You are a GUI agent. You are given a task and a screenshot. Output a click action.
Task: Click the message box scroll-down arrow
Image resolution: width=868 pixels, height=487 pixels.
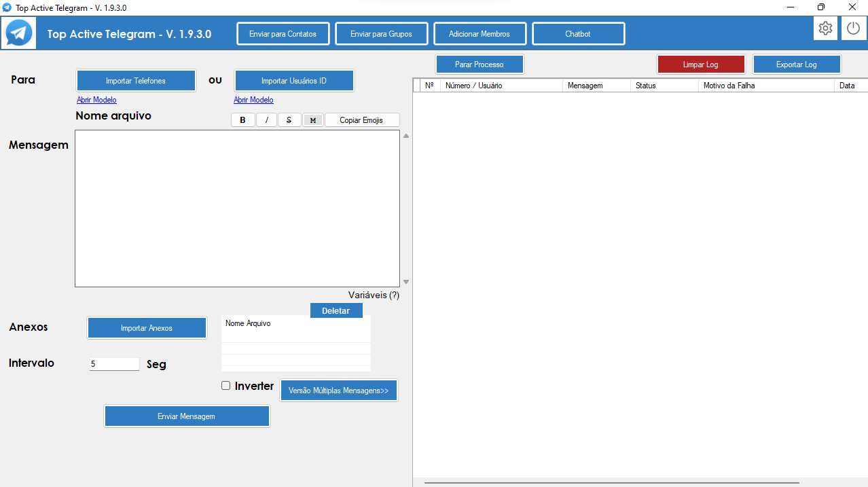[x=406, y=281]
